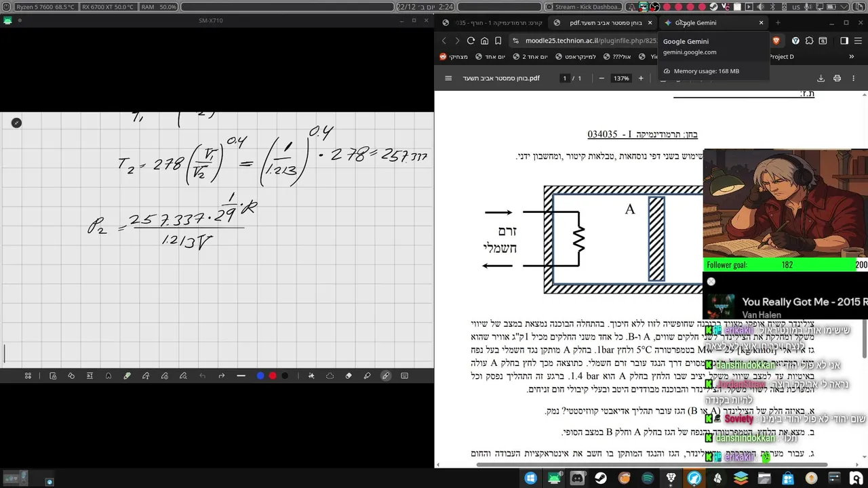This screenshot has height=488, width=868.
Task: Click the redo arrow in the notes toolbar
Action: coord(221,375)
